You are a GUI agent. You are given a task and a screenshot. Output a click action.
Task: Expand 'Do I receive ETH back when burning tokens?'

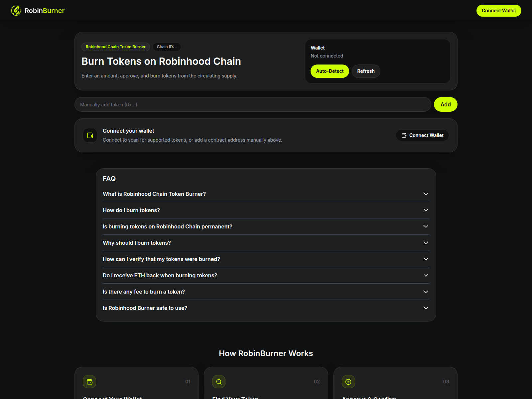[266, 275]
